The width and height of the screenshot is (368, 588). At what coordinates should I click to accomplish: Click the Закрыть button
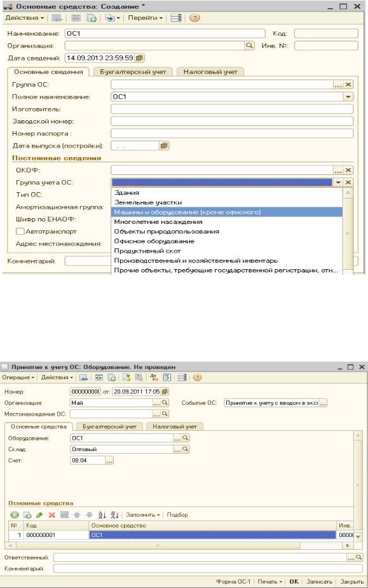(351, 582)
